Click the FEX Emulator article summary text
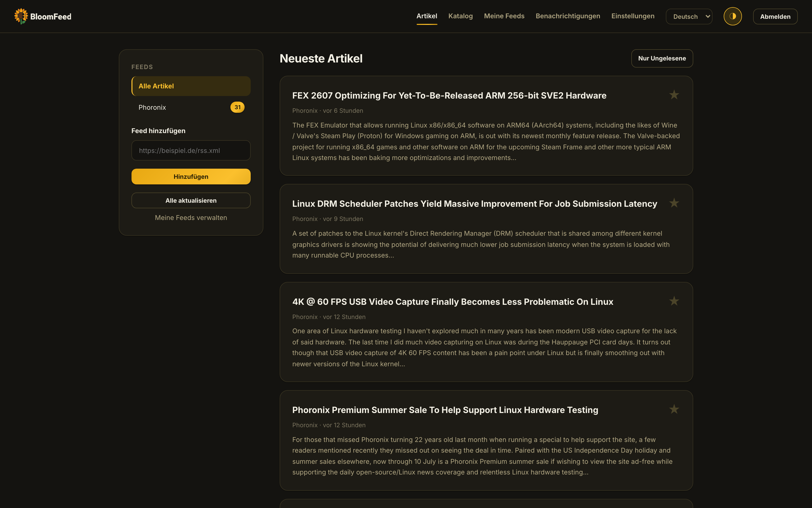This screenshot has width=812, height=508. tap(486, 141)
